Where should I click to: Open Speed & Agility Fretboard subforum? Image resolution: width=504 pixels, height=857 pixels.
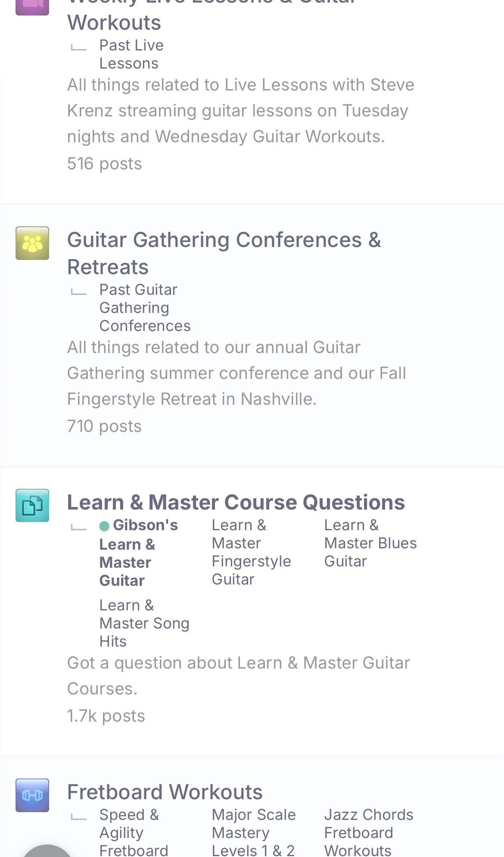pos(133,832)
